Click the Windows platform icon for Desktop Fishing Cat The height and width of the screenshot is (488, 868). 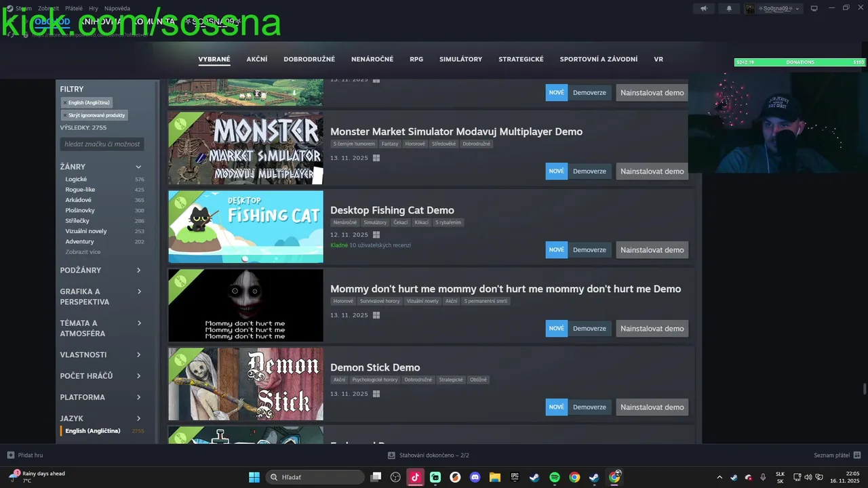click(x=376, y=235)
